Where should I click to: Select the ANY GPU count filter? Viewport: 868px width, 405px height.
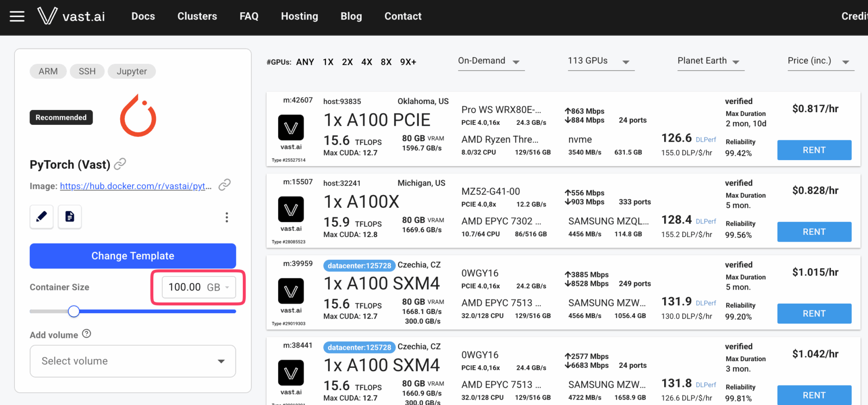(x=305, y=62)
